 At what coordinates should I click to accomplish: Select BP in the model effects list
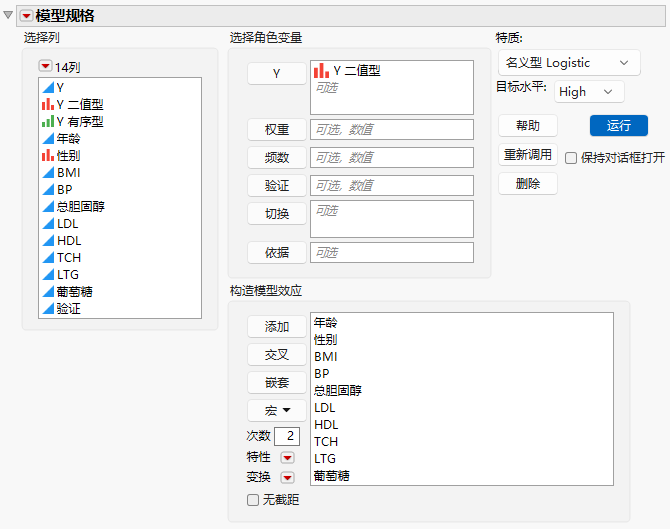point(322,373)
